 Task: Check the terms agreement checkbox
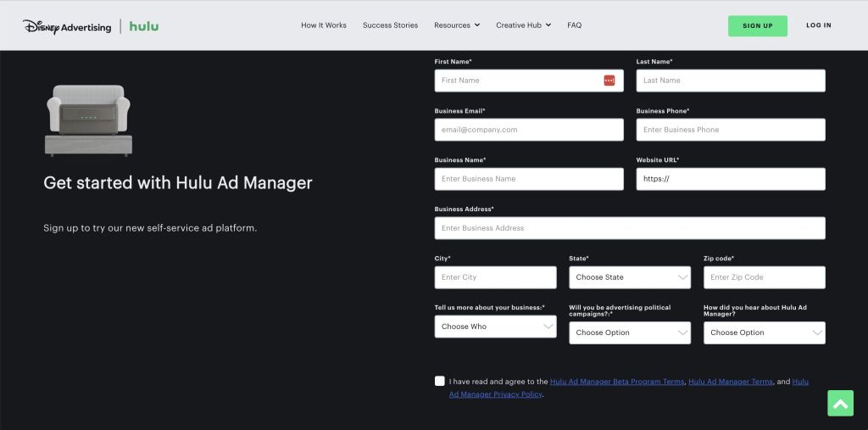click(x=440, y=382)
